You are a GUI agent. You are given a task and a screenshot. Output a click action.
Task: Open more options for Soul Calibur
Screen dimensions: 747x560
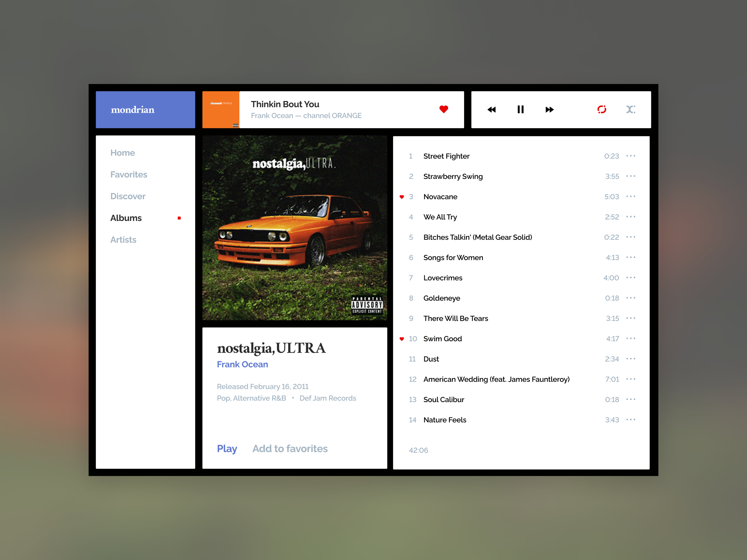pos(631,399)
